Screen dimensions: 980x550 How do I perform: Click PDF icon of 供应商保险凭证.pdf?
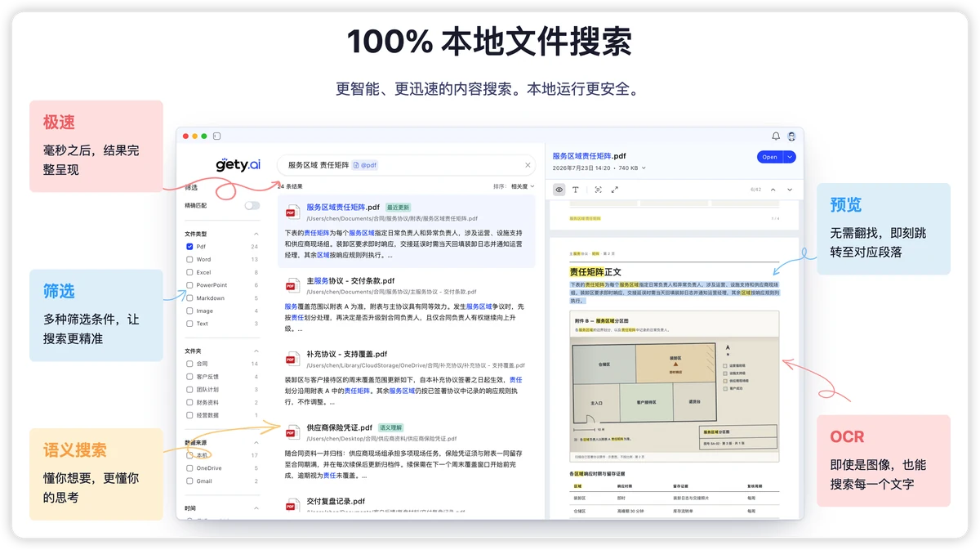click(x=292, y=432)
